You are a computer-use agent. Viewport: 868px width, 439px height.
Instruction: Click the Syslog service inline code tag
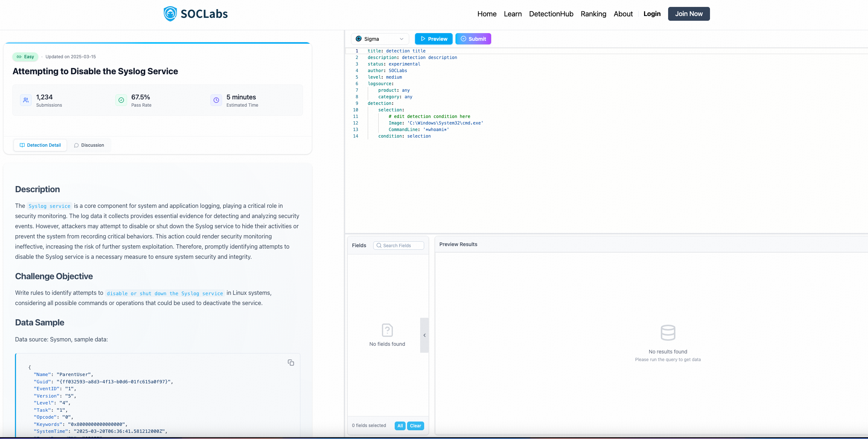point(50,206)
